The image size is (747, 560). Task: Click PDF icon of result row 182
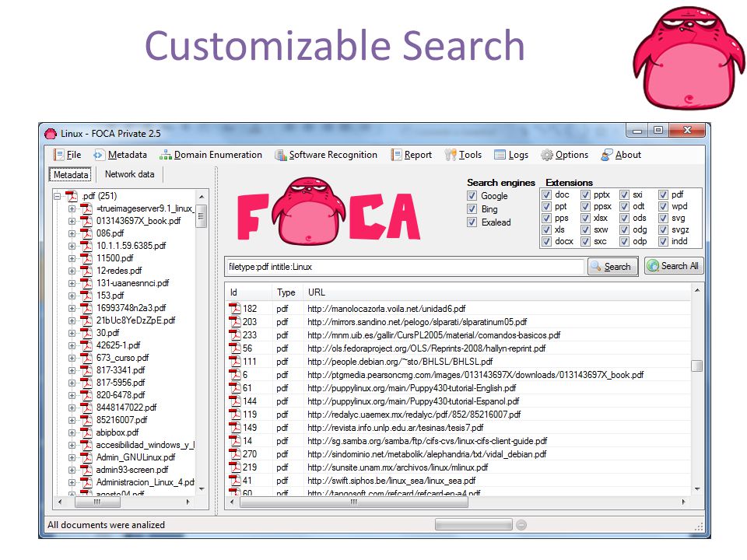point(234,309)
